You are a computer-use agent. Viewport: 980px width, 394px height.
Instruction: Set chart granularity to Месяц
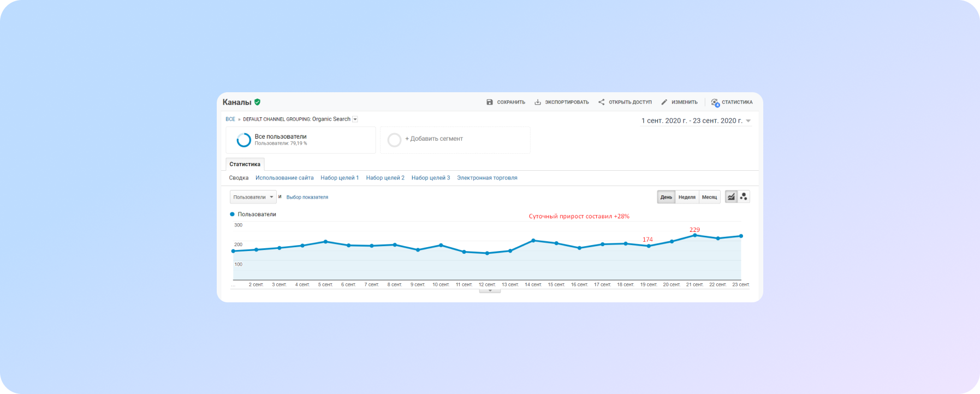709,197
